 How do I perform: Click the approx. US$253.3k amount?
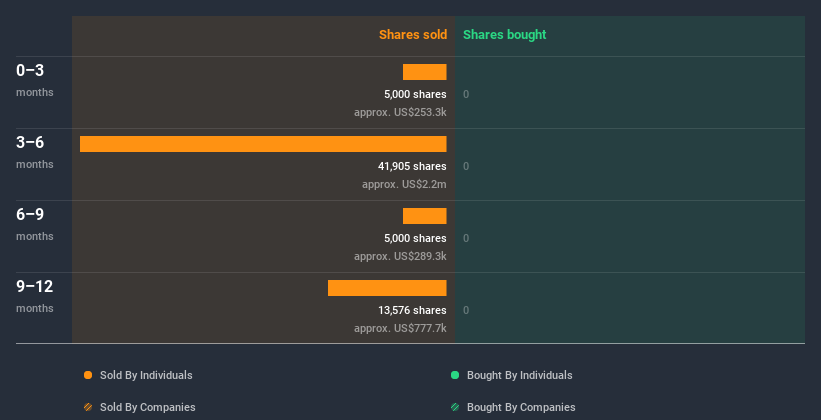point(400,112)
